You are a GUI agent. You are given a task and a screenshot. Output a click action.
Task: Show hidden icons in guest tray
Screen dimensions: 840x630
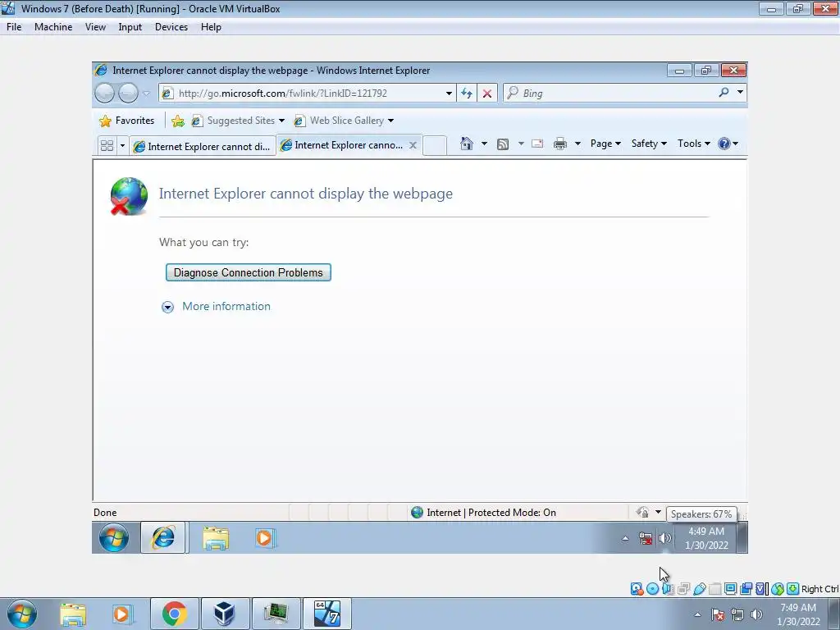coord(625,538)
